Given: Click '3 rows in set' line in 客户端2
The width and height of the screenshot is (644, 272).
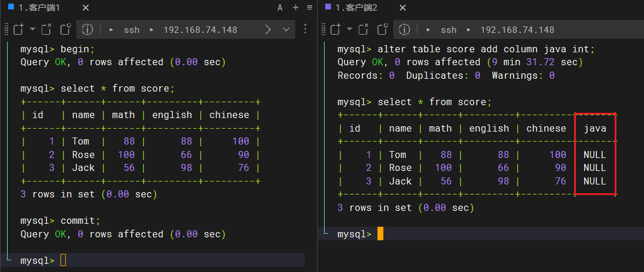Looking at the screenshot, I should pyautogui.click(x=406, y=208).
